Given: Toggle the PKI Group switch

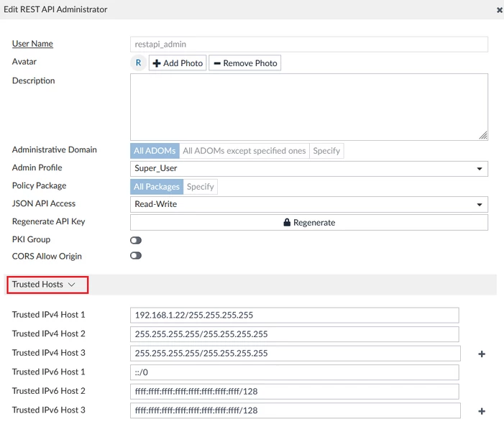Looking at the screenshot, I should (136, 240).
